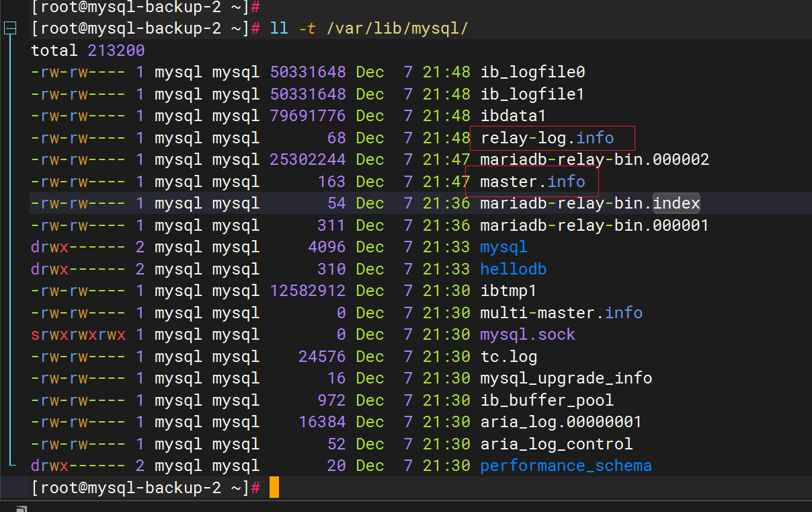Click the size value 79691776
Image resolution: width=812 pixels, height=512 pixels.
point(308,116)
